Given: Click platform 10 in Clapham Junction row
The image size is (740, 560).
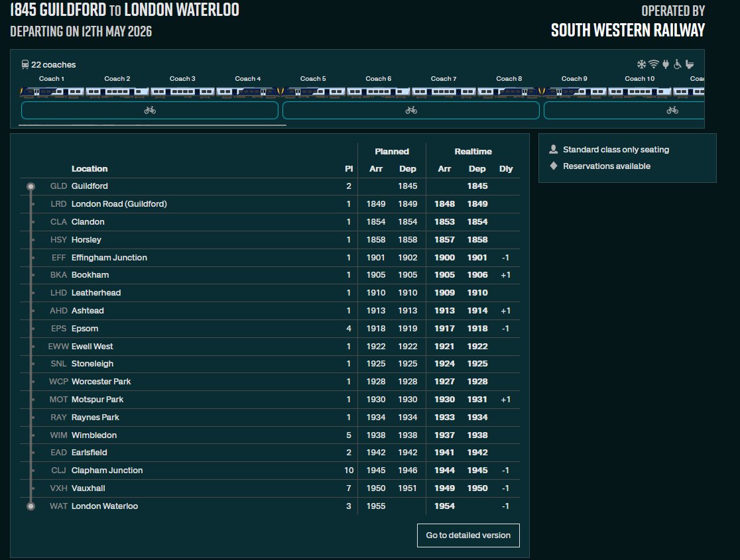Looking at the screenshot, I should (x=349, y=471).
